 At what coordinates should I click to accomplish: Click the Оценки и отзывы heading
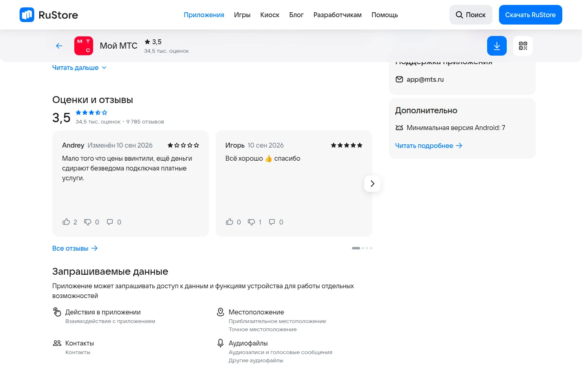[93, 100]
